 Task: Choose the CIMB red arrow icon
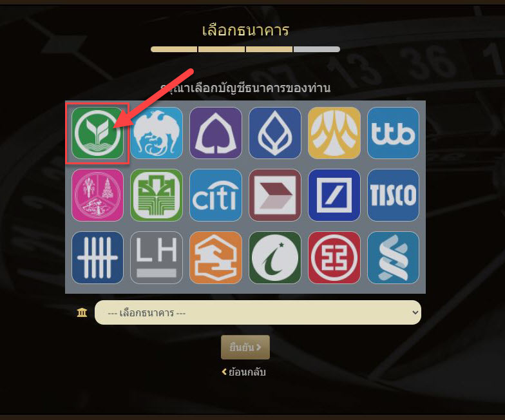(274, 195)
